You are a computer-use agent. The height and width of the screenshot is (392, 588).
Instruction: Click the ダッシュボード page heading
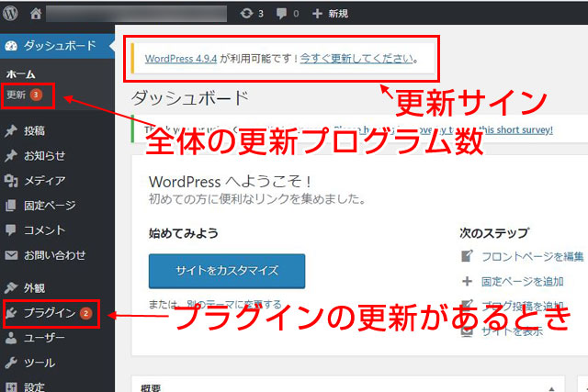tap(190, 98)
